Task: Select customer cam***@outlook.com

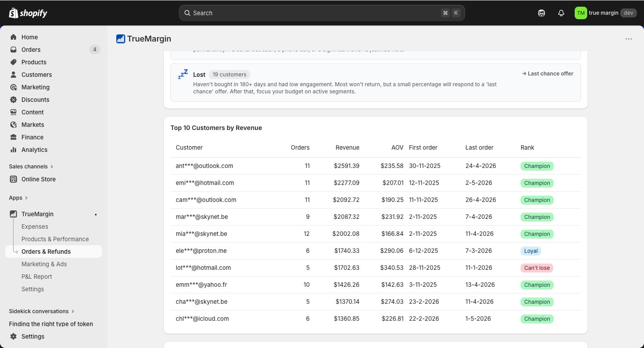Action: pyautogui.click(x=206, y=200)
